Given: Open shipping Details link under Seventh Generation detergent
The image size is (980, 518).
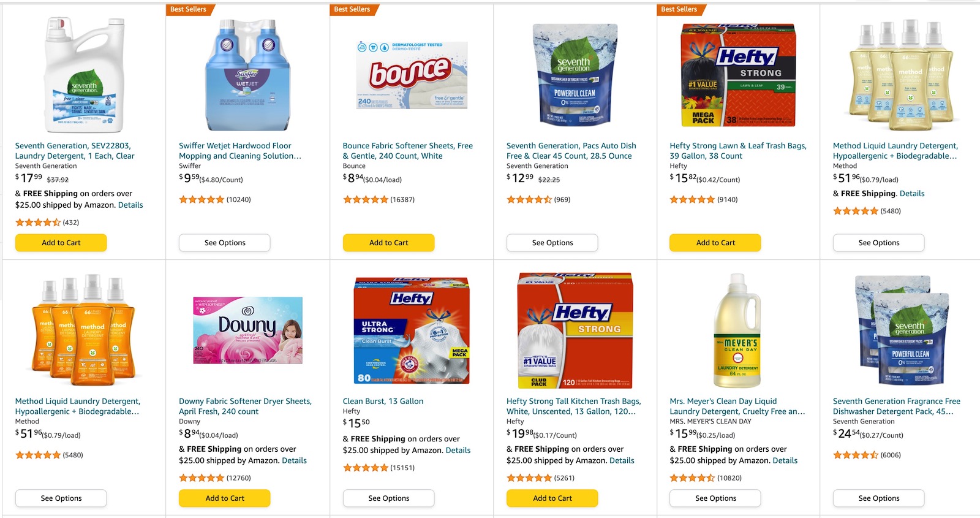Looking at the screenshot, I should [130, 205].
